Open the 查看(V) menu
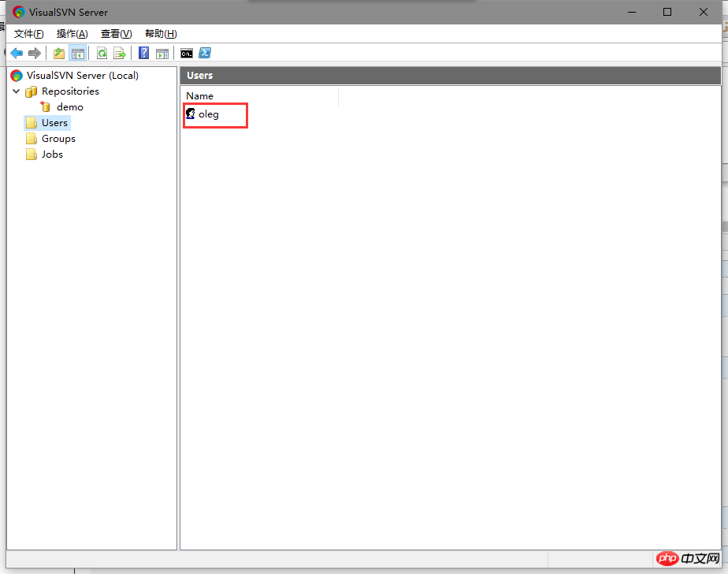 pos(116,34)
